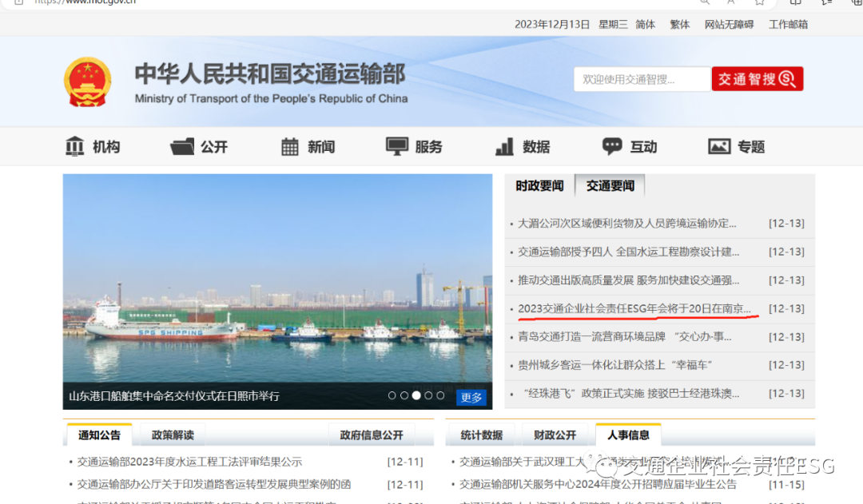Open 道路客运转型发展典型案例 notice
863x504 pixels.
[213, 484]
